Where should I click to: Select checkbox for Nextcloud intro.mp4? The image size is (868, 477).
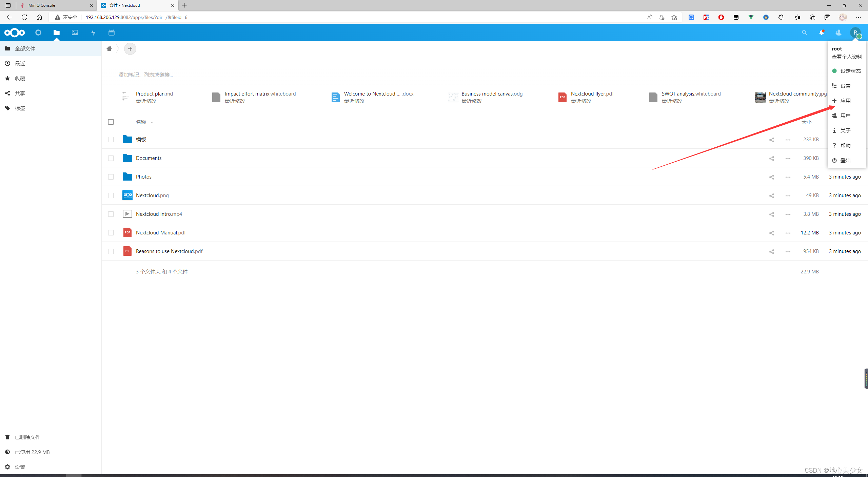pyautogui.click(x=111, y=214)
